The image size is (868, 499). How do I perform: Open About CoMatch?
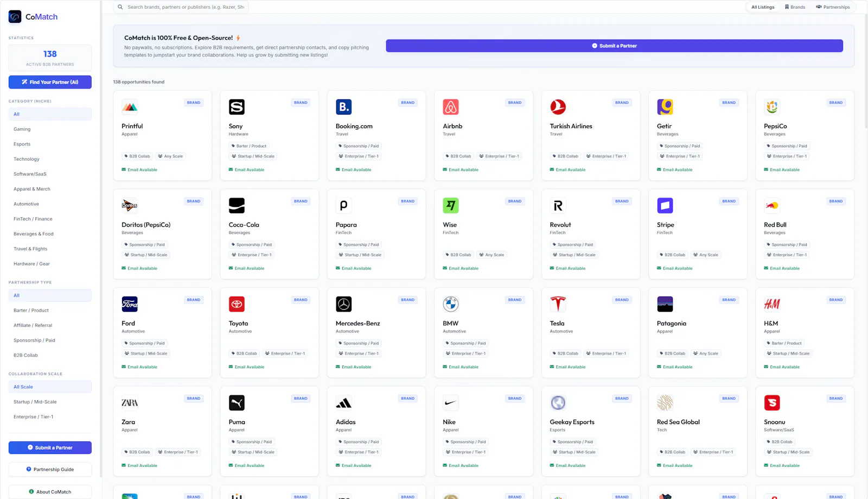(50, 492)
